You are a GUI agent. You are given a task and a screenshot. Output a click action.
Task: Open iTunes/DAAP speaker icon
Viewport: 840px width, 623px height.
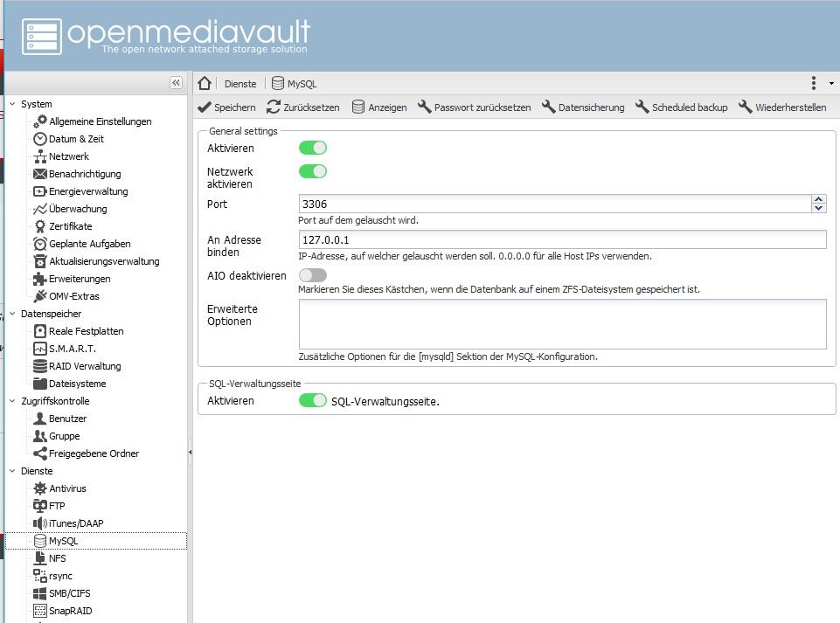pos(40,523)
